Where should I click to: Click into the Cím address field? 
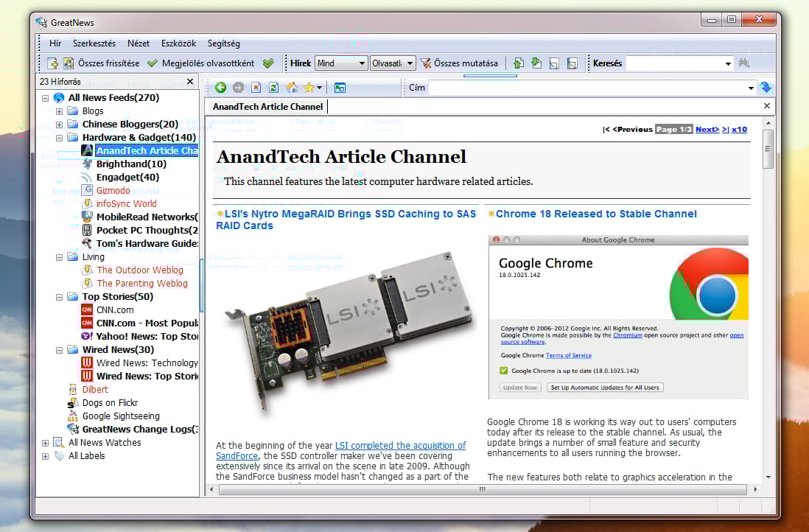tap(587, 88)
